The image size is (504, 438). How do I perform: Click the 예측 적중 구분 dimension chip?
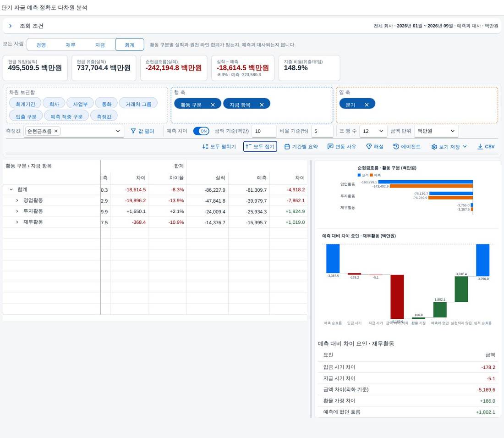pos(66,116)
